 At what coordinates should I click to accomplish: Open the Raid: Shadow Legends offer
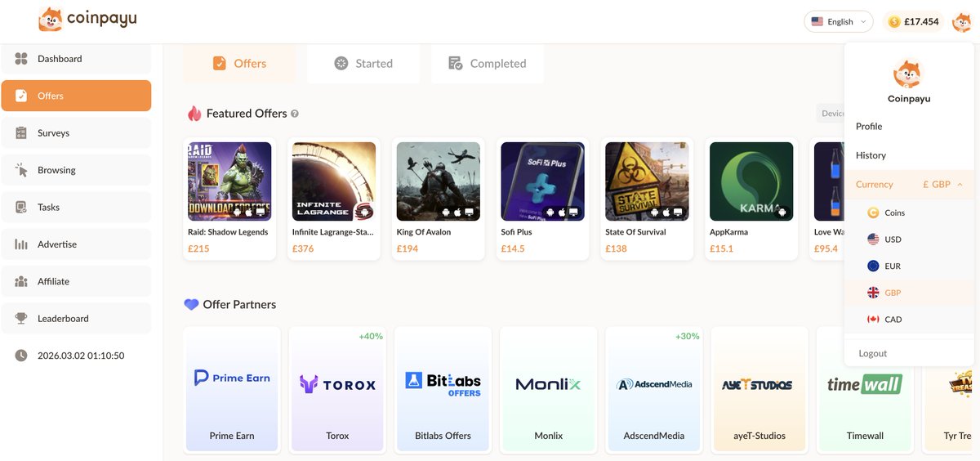(229, 199)
